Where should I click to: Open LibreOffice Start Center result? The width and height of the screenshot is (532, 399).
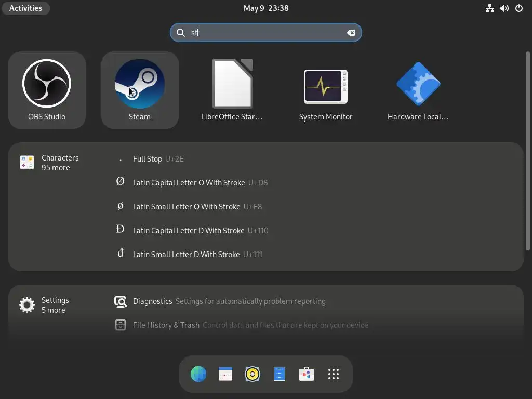click(232, 90)
